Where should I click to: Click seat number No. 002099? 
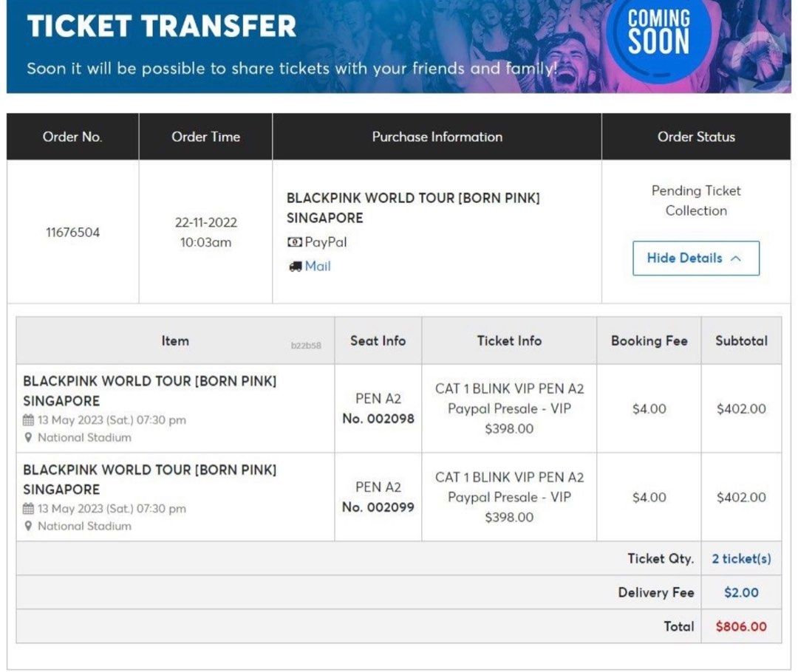coord(378,507)
